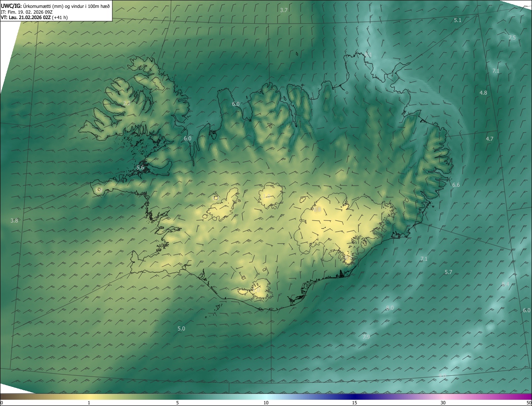Viewport: 532px width, 406px height.
Task: Click the 6.6 value label off east coast
Action: (x=456, y=185)
